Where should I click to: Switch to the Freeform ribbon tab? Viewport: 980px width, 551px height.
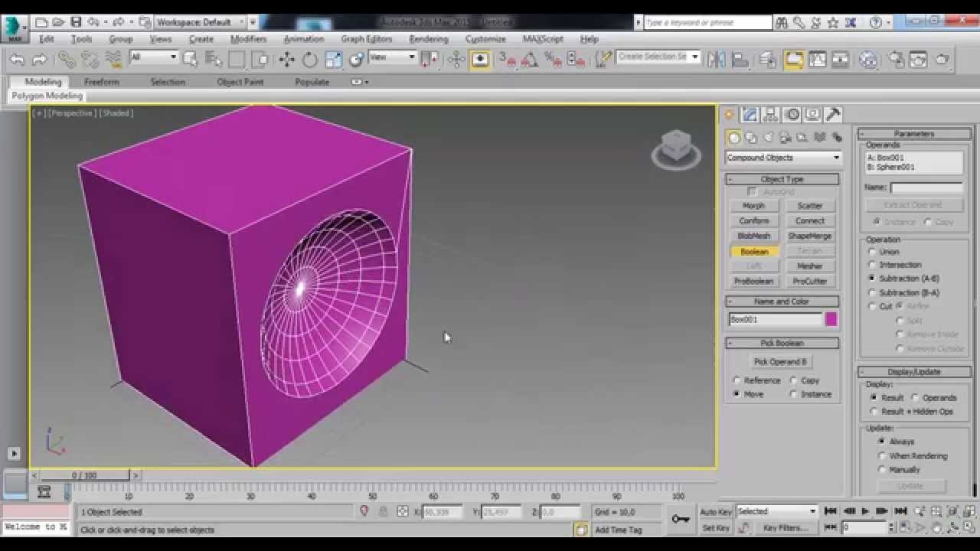102,82
